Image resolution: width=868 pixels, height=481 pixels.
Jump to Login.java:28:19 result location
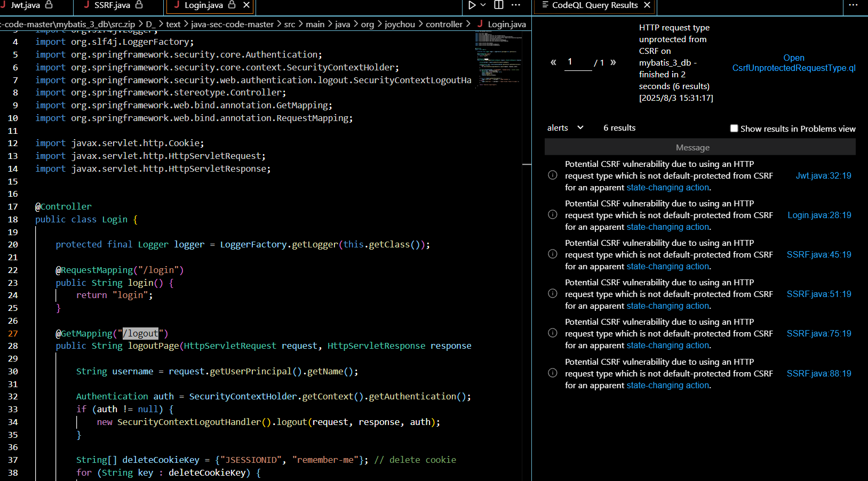819,215
